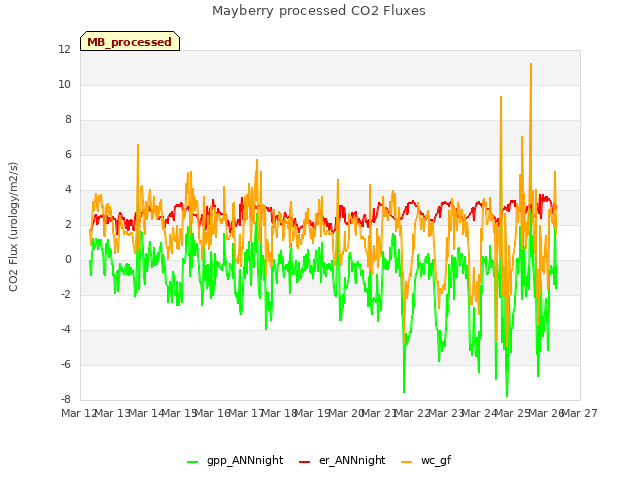Click the chart title Mayberry processed CO2 Fluxes
The width and height of the screenshot is (640, 480).
(x=319, y=11)
